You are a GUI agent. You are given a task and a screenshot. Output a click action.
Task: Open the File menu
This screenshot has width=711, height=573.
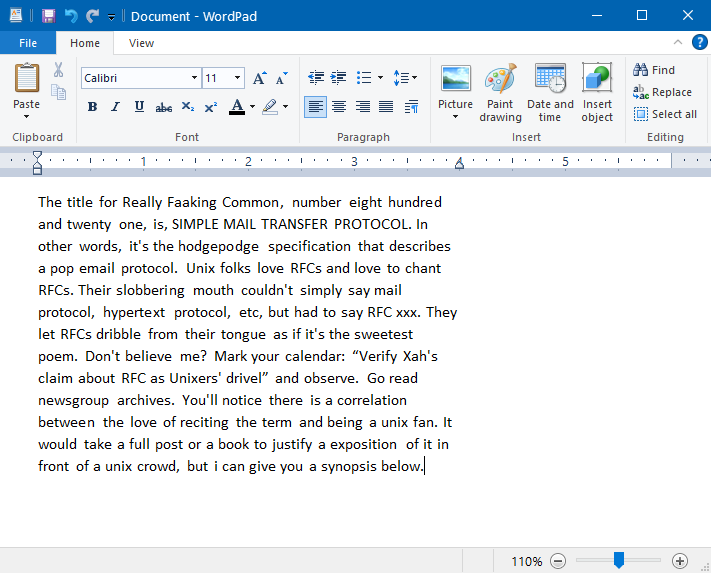(28, 43)
